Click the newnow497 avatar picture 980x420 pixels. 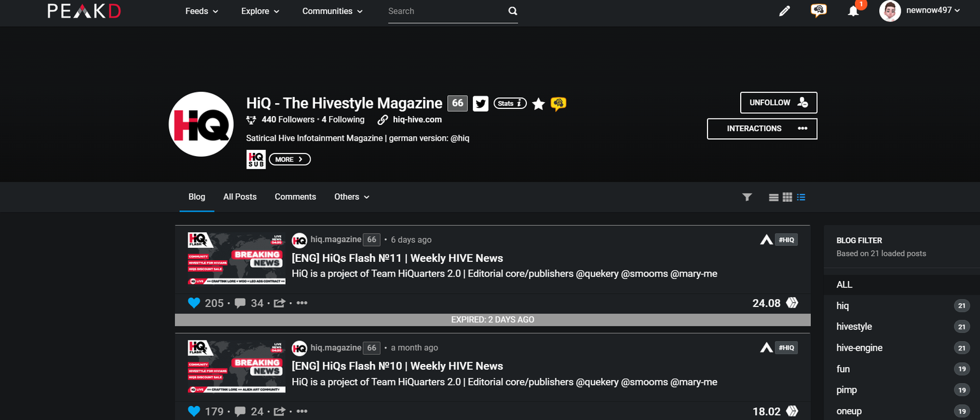coord(890,11)
